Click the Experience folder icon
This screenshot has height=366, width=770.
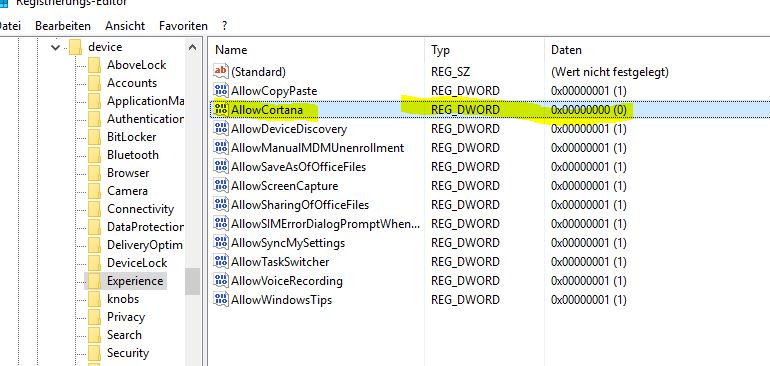(94, 281)
